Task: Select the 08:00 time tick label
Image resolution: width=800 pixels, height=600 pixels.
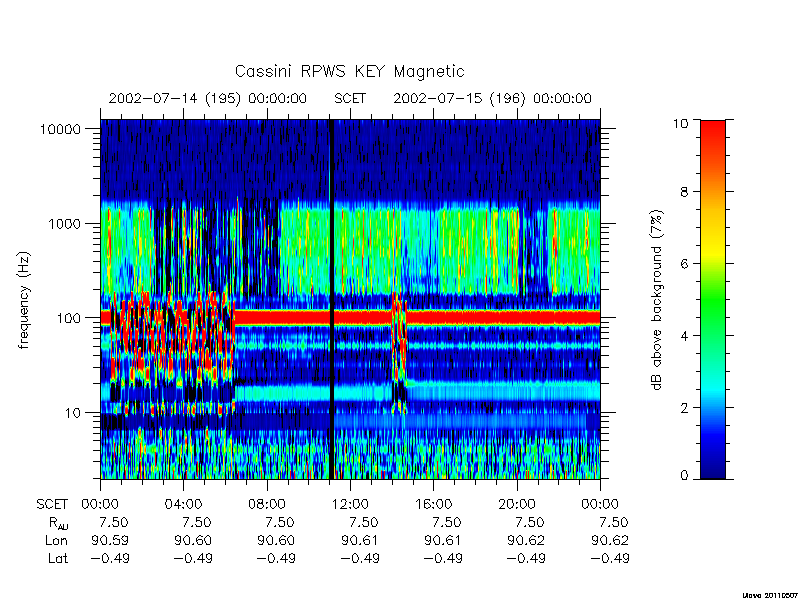Action: [x=266, y=505]
